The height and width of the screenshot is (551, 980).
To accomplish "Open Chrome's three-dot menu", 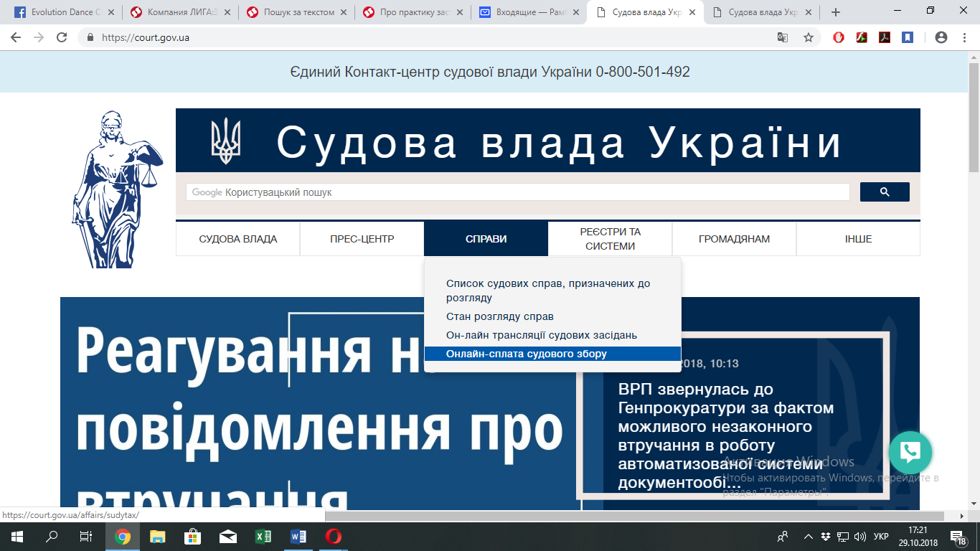I will (x=964, y=37).
